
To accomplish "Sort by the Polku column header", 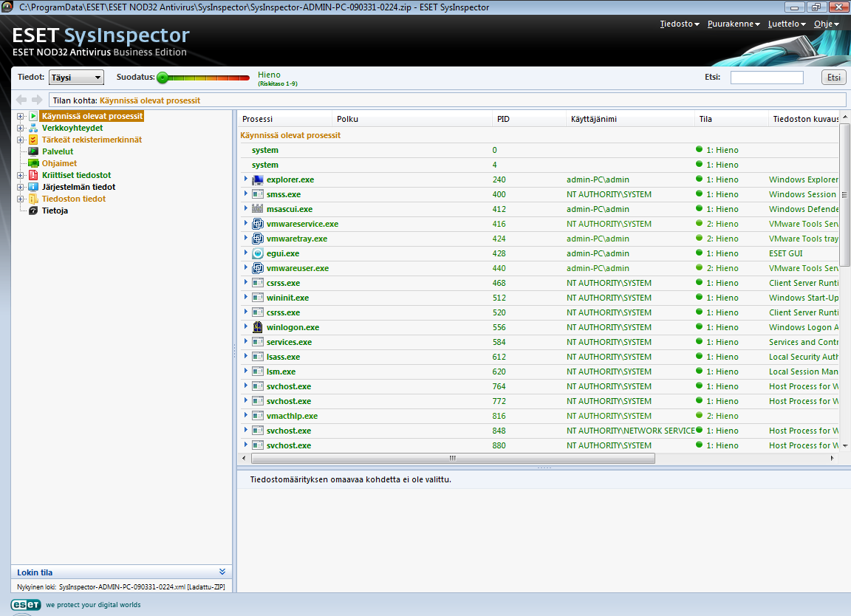I will tap(412, 119).
